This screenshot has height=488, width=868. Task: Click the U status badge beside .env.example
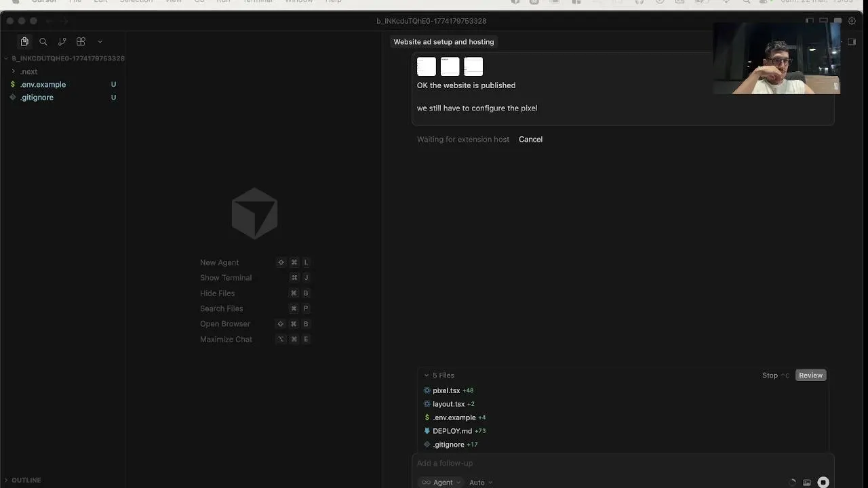click(113, 85)
